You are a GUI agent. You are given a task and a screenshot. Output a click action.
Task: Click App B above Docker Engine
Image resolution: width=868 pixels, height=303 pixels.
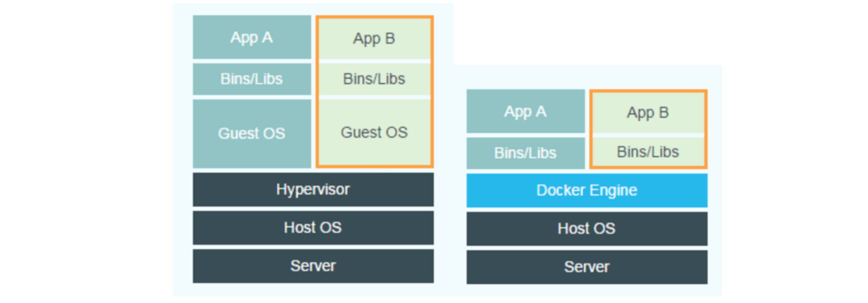tap(648, 113)
